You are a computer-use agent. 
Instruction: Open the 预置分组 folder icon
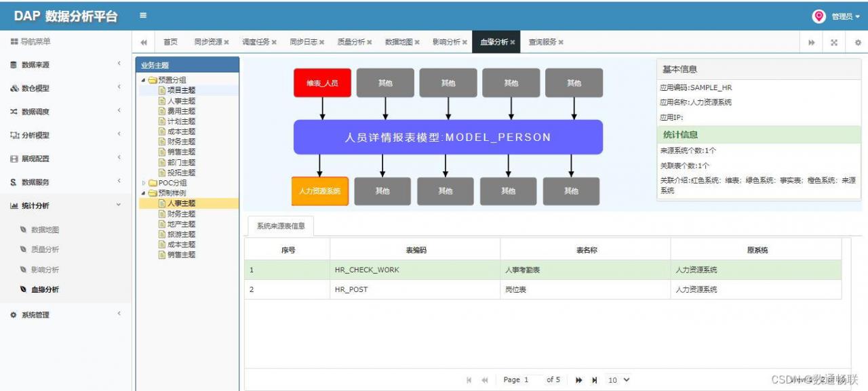[x=153, y=80]
